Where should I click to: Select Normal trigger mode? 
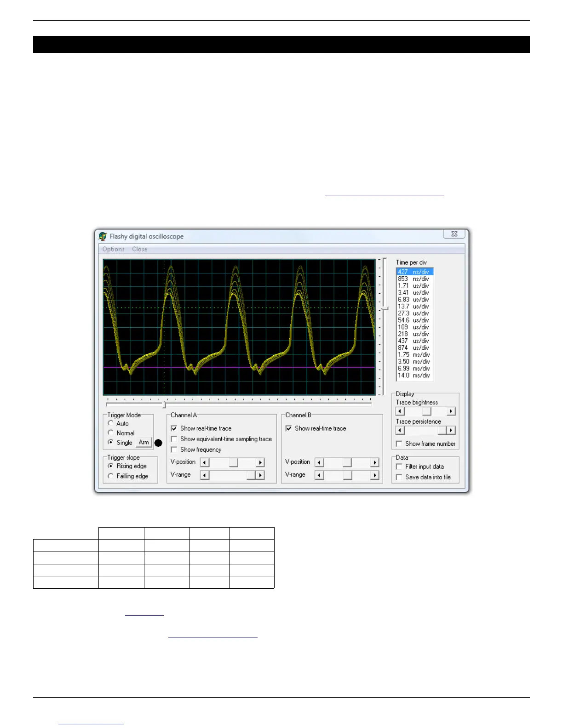click(x=121, y=433)
